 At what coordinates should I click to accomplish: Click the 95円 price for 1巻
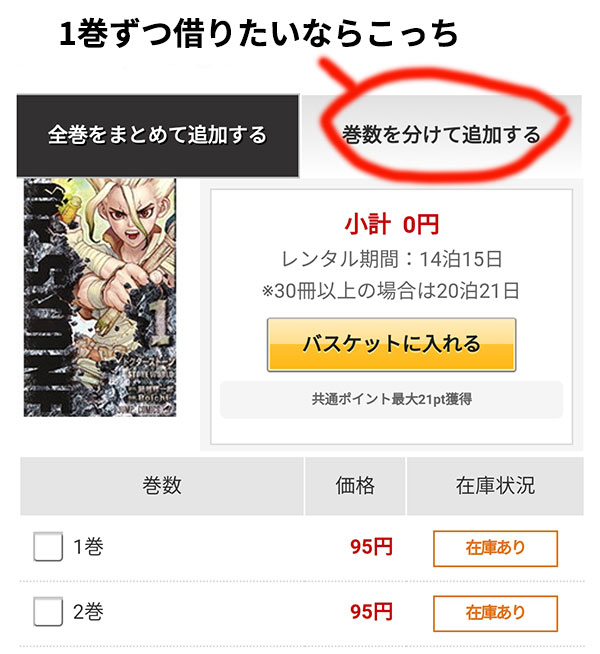(x=372, y=547)
